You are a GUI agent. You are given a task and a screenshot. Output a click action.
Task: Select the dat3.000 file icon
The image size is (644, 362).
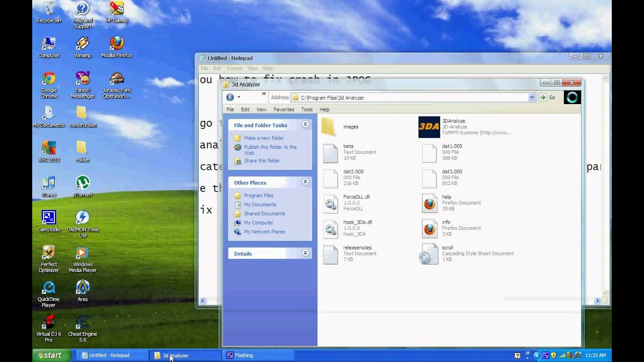[x=429, y=178]
